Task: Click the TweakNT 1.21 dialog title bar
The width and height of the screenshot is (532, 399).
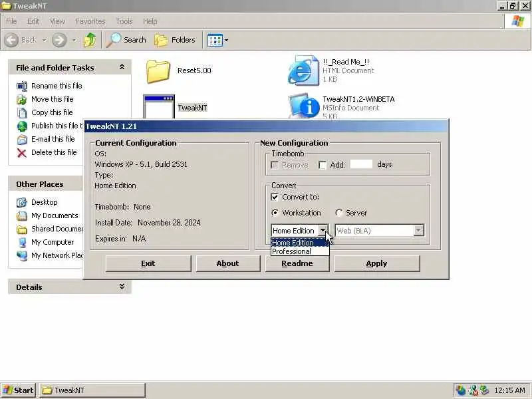Action: pos(267,126)
